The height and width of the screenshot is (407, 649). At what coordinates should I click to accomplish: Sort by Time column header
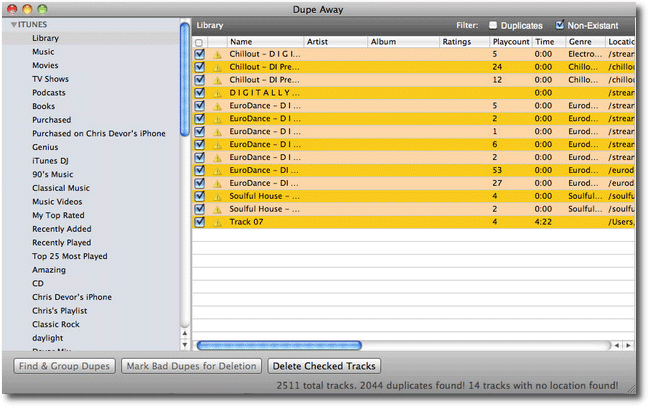point(549,42)
